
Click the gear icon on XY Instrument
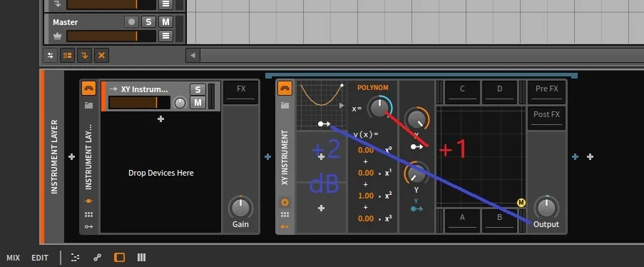285,202
